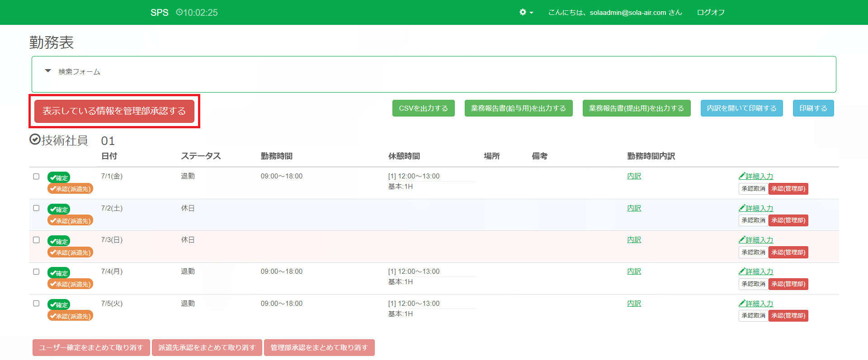Click orange 承認(派遣先) badge on 7/1

(x=70, y=189)
